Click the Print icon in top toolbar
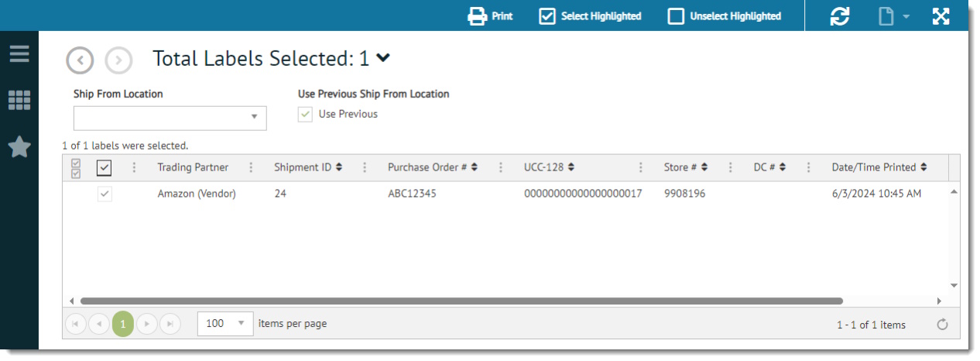The width and height of the screenshot is (980, 361). pyautogui.click(x=477, y=16)
